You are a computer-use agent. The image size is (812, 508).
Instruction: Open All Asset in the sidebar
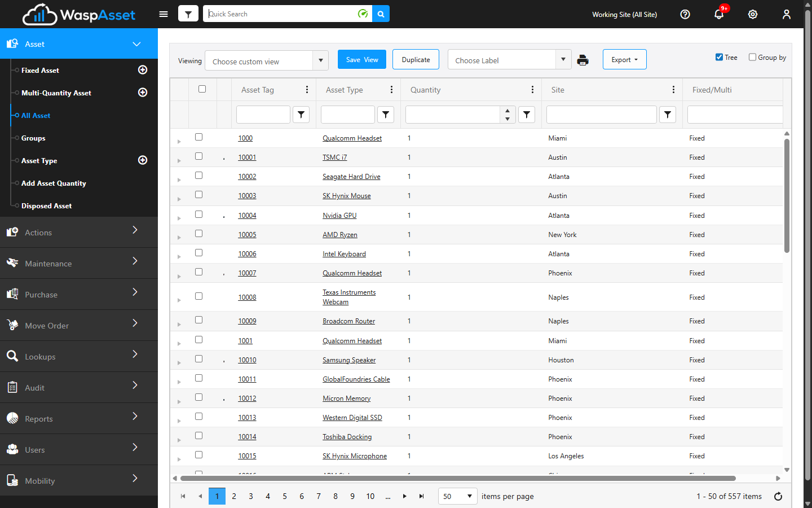pos(36,115)
